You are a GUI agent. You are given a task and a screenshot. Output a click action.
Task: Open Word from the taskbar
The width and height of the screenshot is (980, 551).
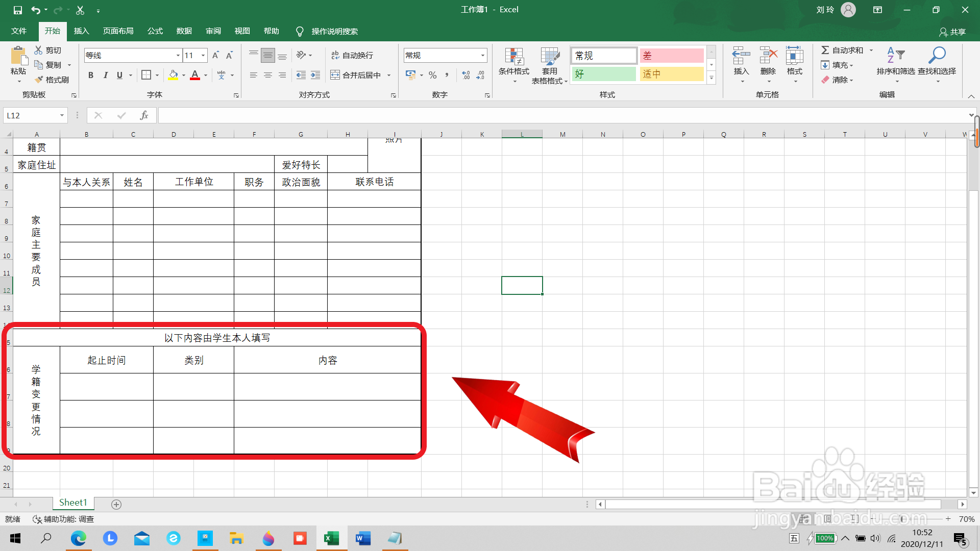point(363,538)
